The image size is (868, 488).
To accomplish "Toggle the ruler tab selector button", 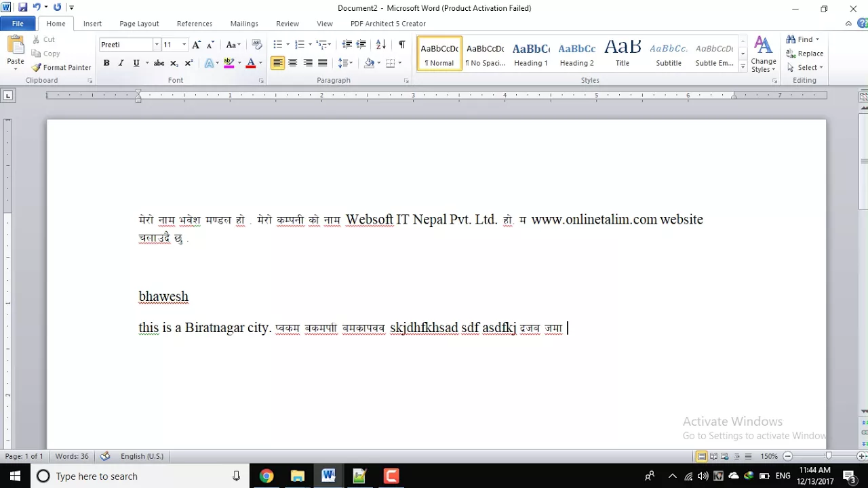I will point(8,96).
